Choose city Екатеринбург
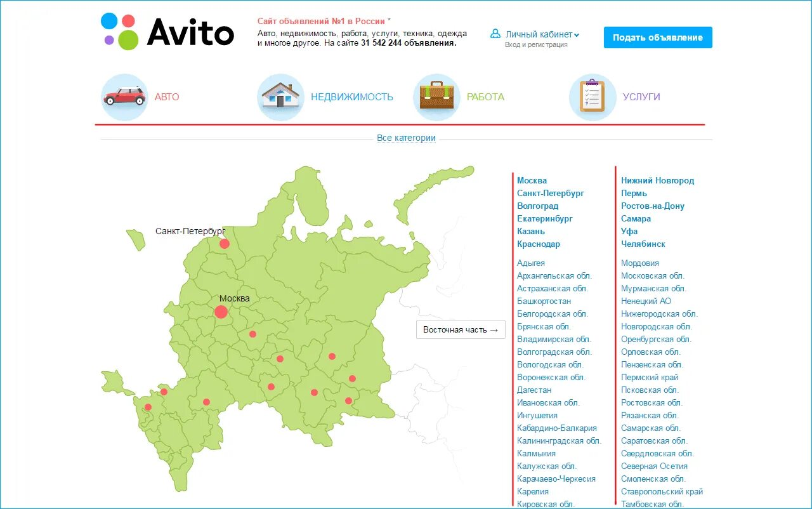Viewport: 812px width, 509px height. [x=545, y=218]
